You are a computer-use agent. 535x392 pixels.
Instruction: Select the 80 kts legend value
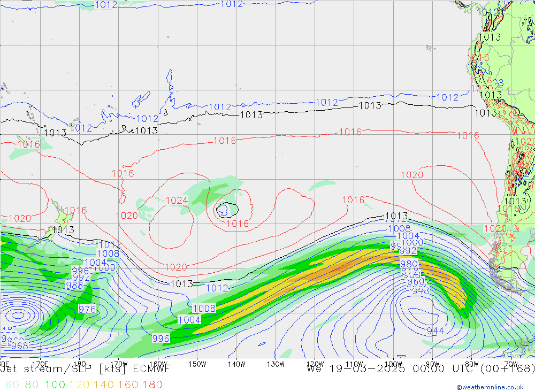pos(32,385)
